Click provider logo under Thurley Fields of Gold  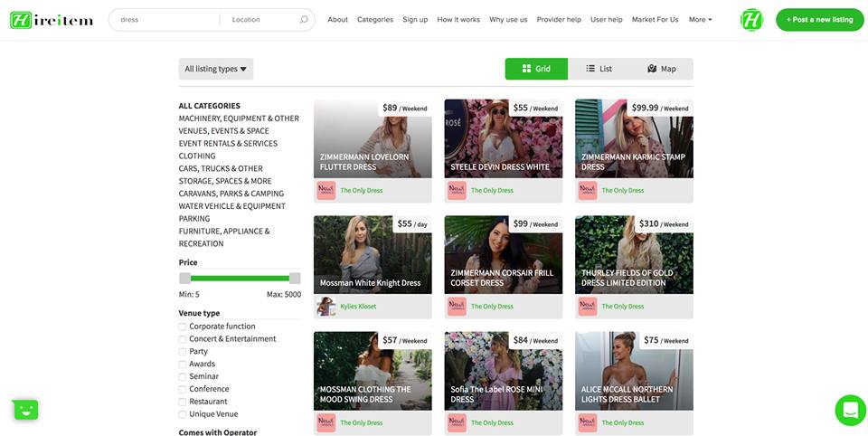coord(588,307)
